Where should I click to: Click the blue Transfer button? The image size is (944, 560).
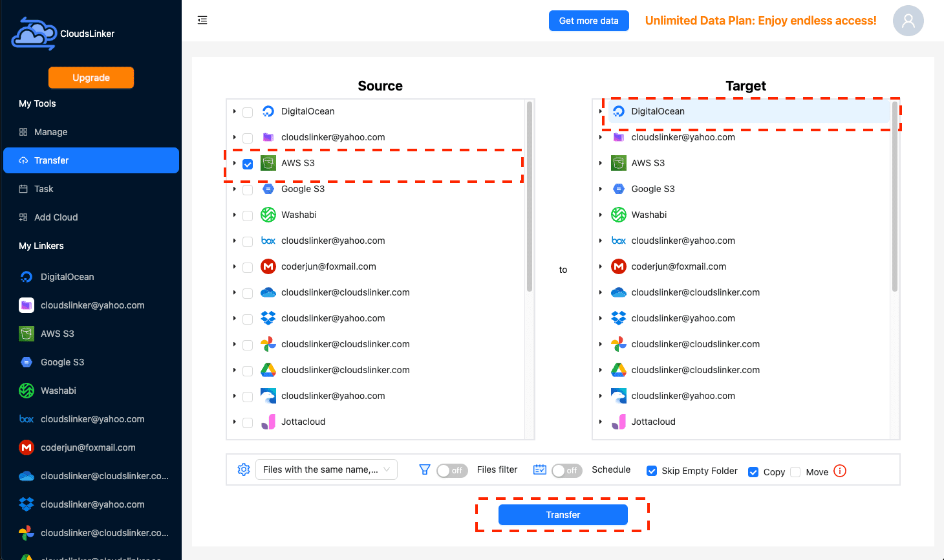[563, 515]
